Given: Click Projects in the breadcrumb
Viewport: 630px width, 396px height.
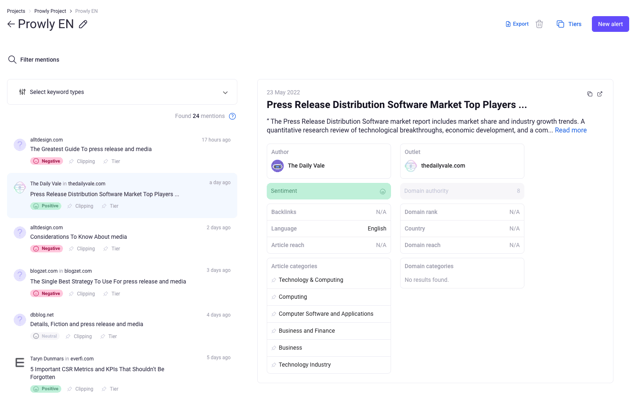Looking at the screenshot, I should [16, 11].
